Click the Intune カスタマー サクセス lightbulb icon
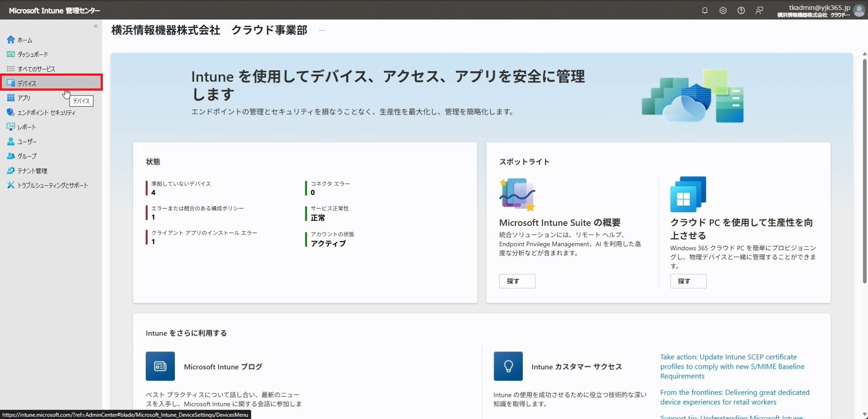868x419 pixels. [508, 366]
